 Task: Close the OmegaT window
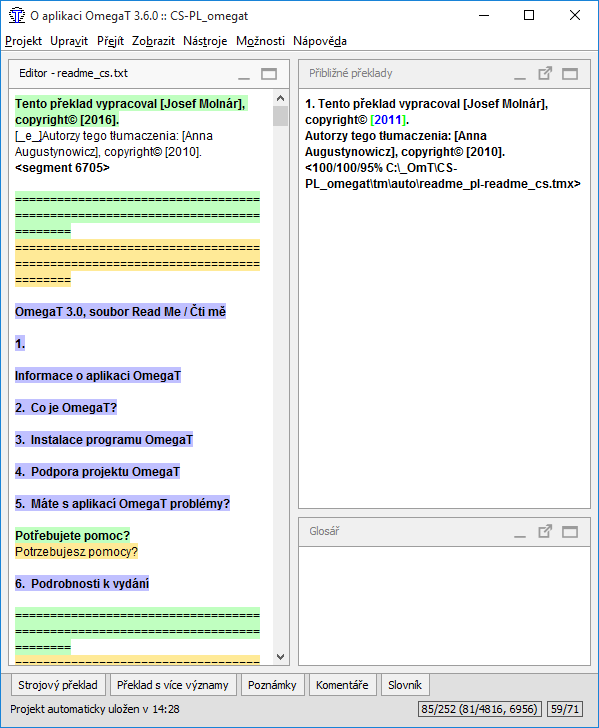point(575,15)
